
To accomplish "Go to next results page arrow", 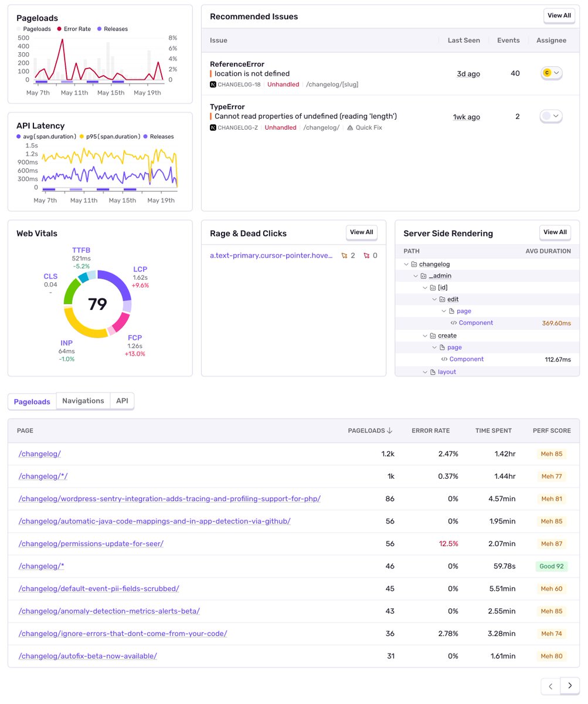I will 570,686.
